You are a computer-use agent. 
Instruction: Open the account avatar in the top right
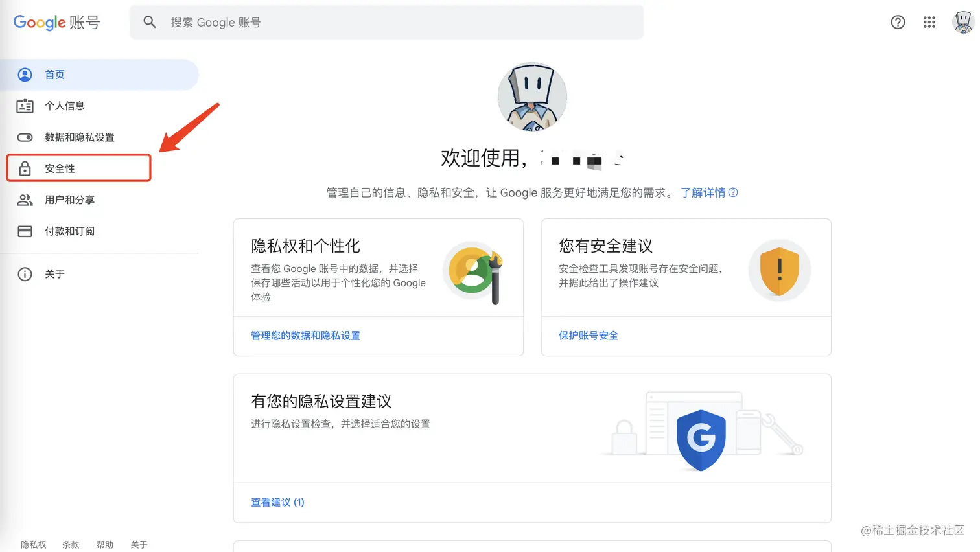(x=963, y=22)
